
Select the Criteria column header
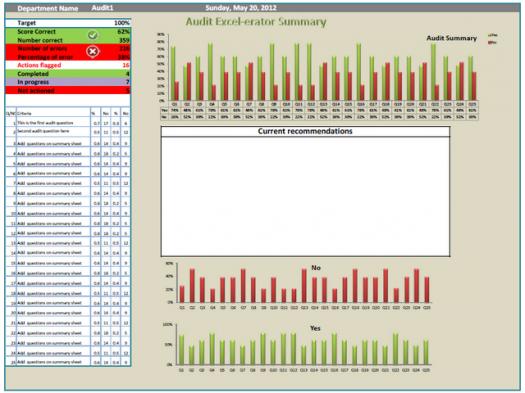24,113
